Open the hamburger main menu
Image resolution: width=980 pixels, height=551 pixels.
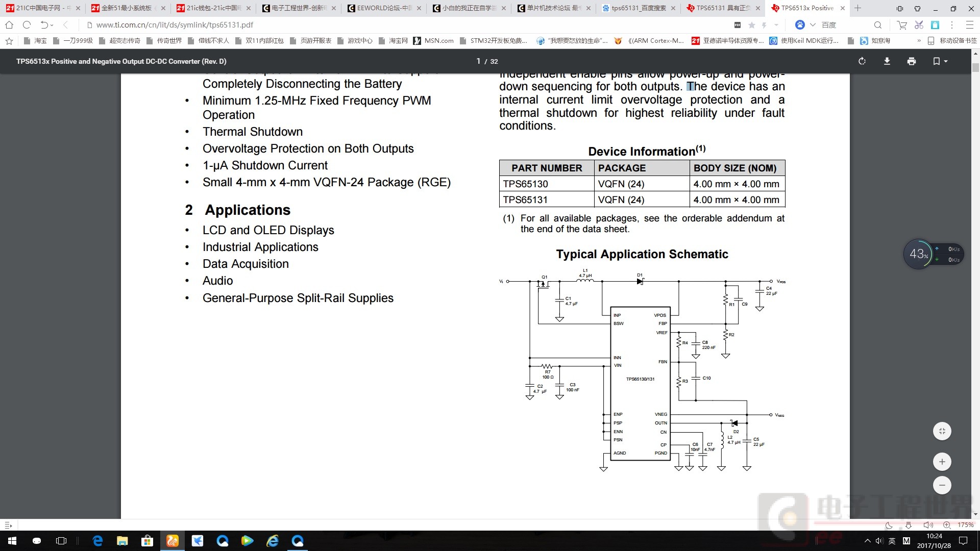point(969,24)
